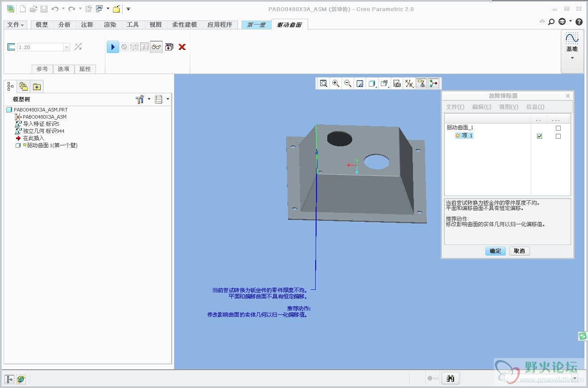Open the model tree settings dropdown arrow
Image resolution: width=588 pixels, height=388 pixels.
[149, 99]
